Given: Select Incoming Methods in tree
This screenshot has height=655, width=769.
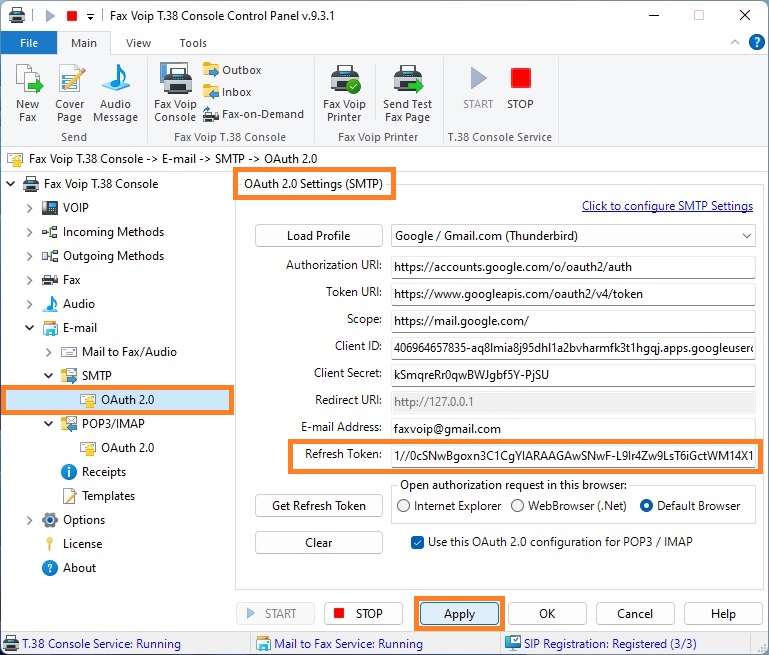Looking at the screenshot, I should [103, 232].
